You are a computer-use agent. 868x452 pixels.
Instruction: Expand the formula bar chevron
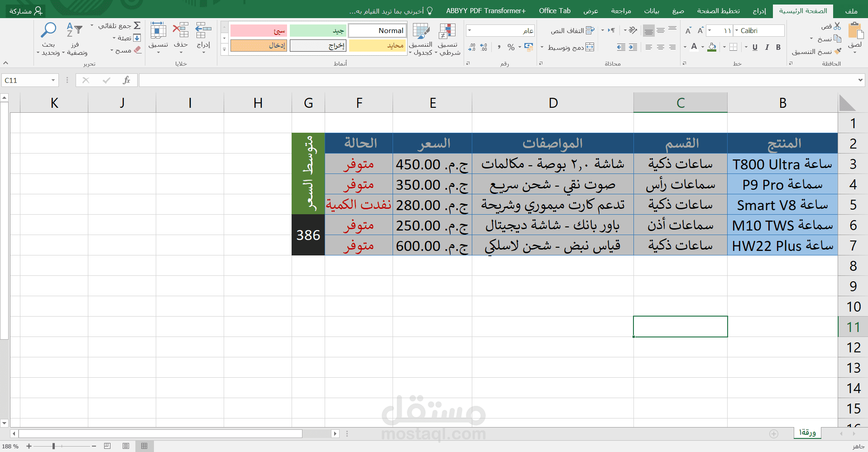[x=860, y=80]
